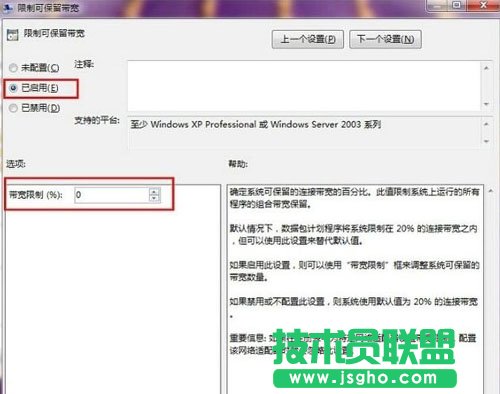Click help paragraph starting 确定系统可保留的连接带宽
500x394 pixels.
pyautogui.click(x=354, y=198)
